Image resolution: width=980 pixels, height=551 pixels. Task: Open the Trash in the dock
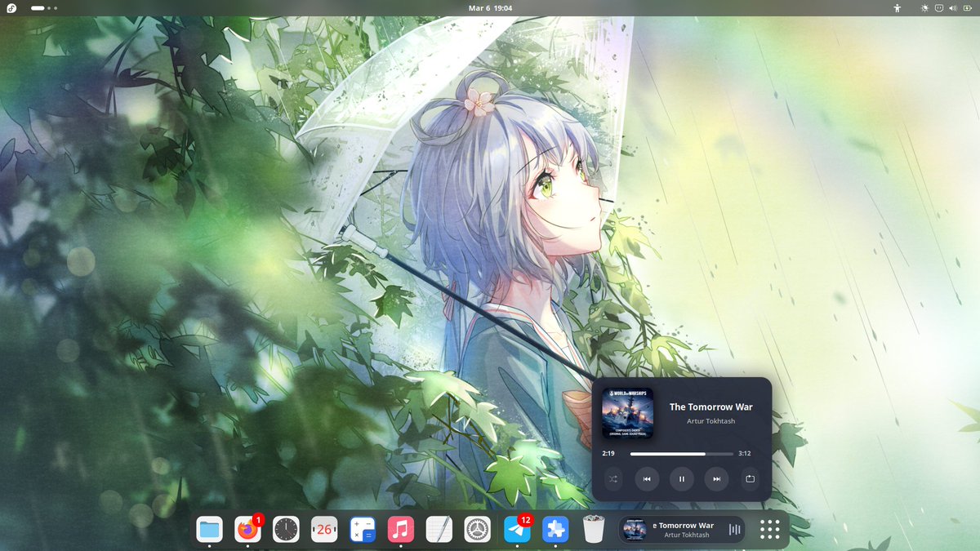[594, 530]
